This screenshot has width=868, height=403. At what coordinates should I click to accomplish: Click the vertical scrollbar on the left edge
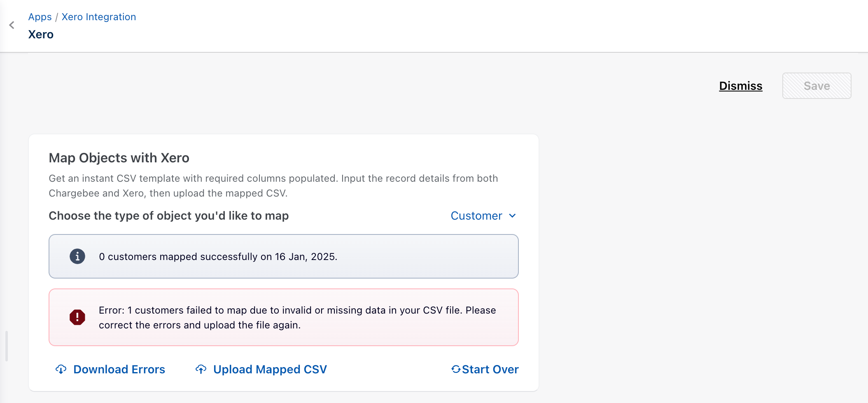tap(7, 346)
